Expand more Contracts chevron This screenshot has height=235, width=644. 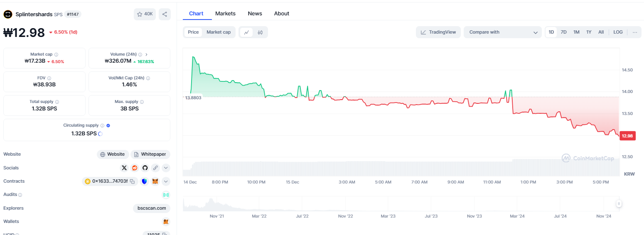click(x=166, y=181)
